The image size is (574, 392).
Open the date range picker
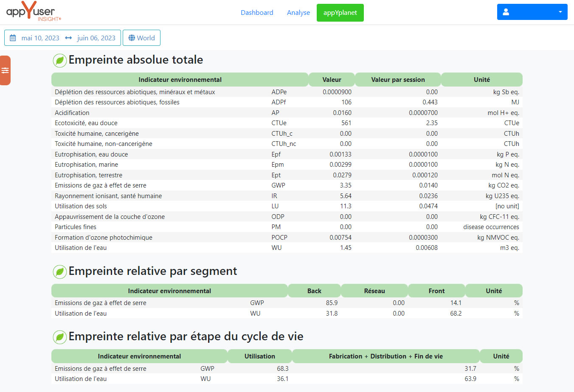(62, 38)
